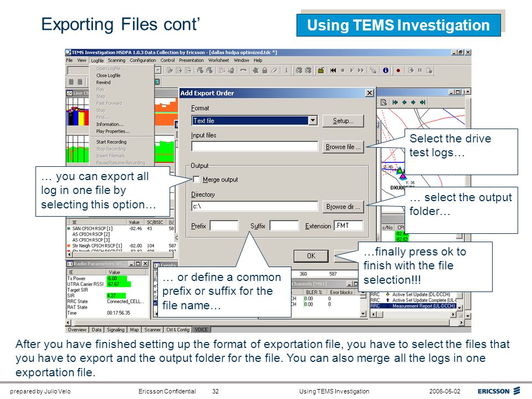Screen dimensions: 532x399
Task: Open the Worksheet menu
Action: 218,60
